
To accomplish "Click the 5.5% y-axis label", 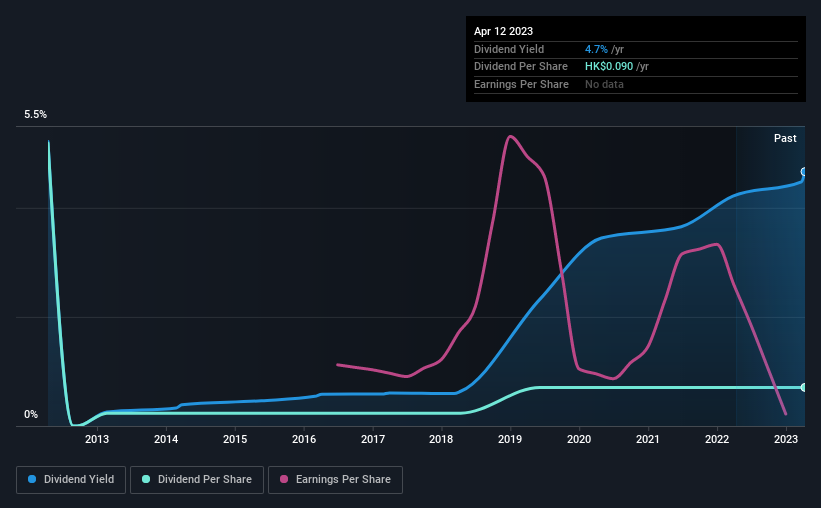I will coord(36,114).
